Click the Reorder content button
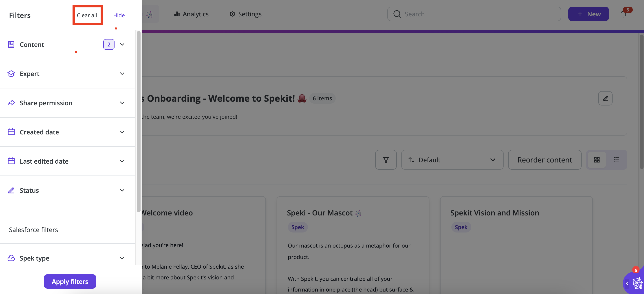644x294 pixels. (x=545, y=160)
